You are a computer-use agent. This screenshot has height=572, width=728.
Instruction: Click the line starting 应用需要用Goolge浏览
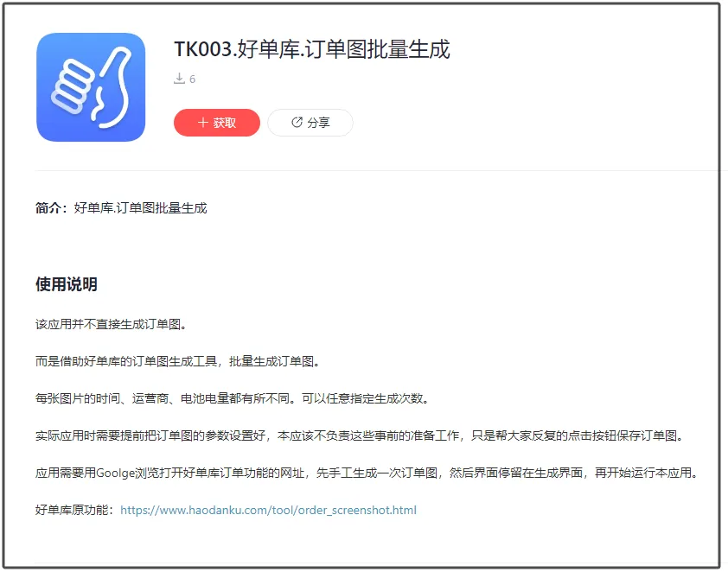[367, 473]
